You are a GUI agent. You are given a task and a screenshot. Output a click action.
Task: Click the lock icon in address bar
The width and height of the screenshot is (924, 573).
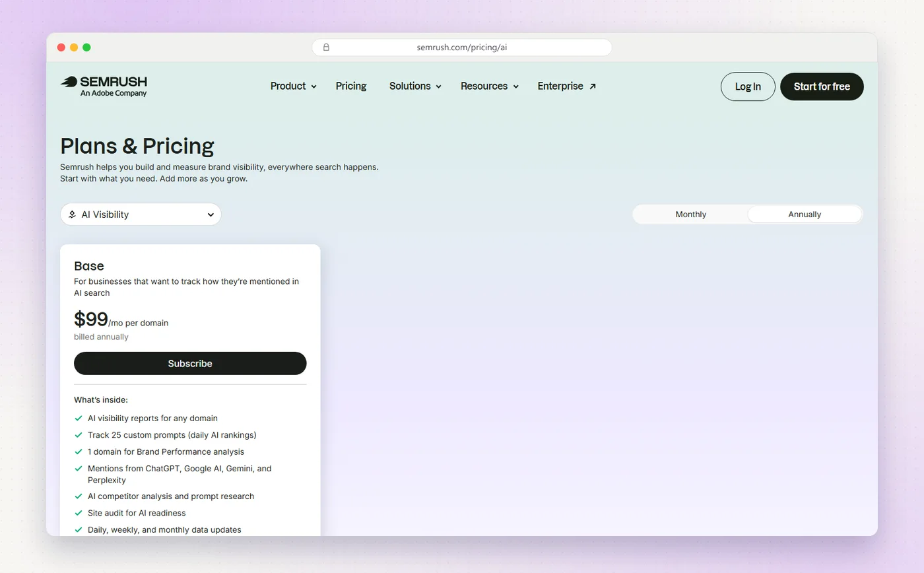pyautogui.click(x=326, y=48)
